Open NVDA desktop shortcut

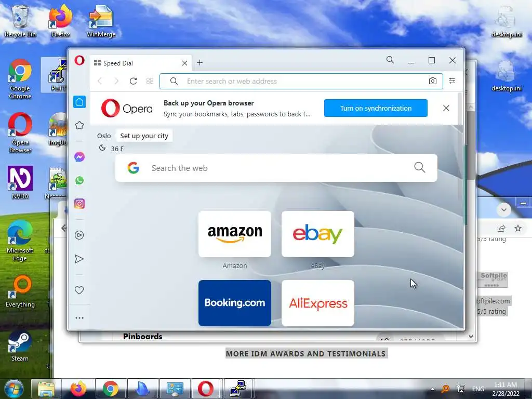pos(20,183)
